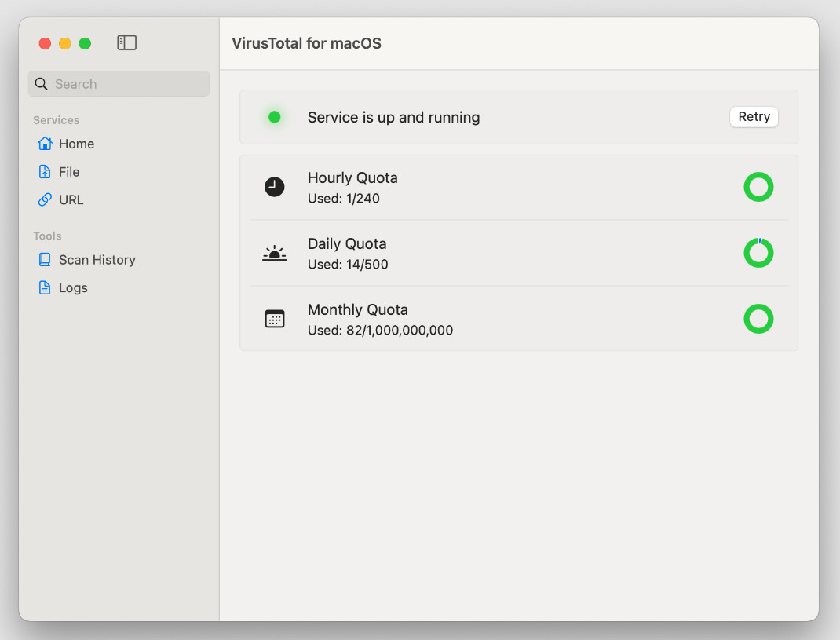Toggle the sidebar visibility icon
840x640 pixels.
click(127, 43)
